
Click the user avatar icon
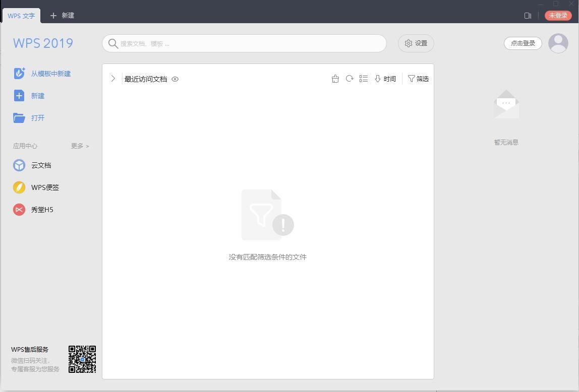[x=558, y=43]
